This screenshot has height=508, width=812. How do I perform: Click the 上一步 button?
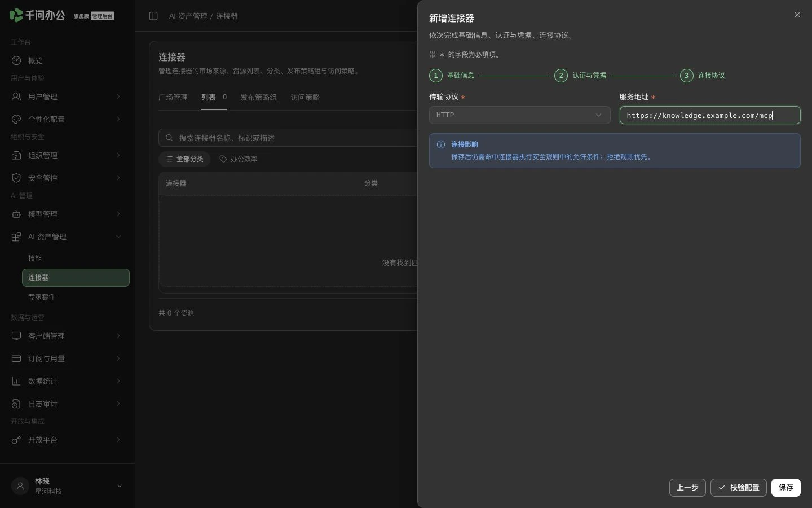click(687, 488)
